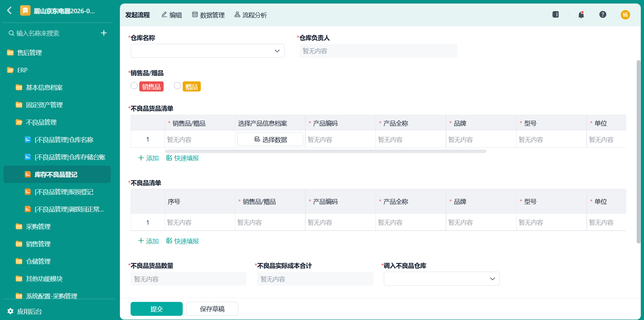Viewport: 644px width, 320px height.
Task: Click the 提交 button
Action: point(157,309)
